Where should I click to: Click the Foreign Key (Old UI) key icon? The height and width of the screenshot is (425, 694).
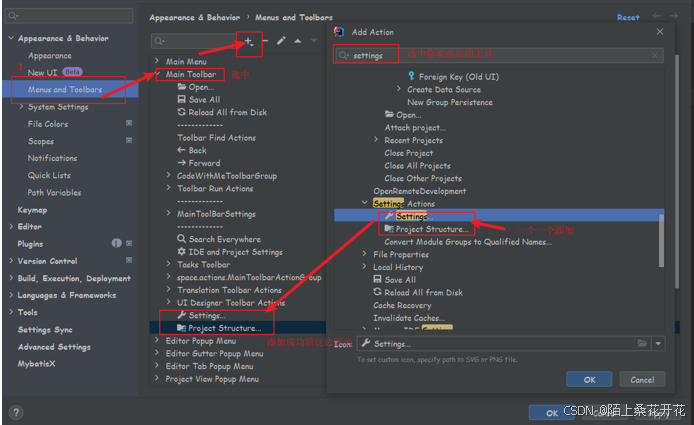point(412,76)
